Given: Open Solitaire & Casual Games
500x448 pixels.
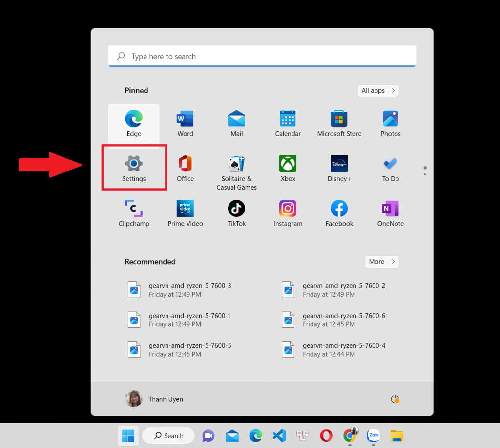Looking at the screenshot, I should tap(237, 172).
